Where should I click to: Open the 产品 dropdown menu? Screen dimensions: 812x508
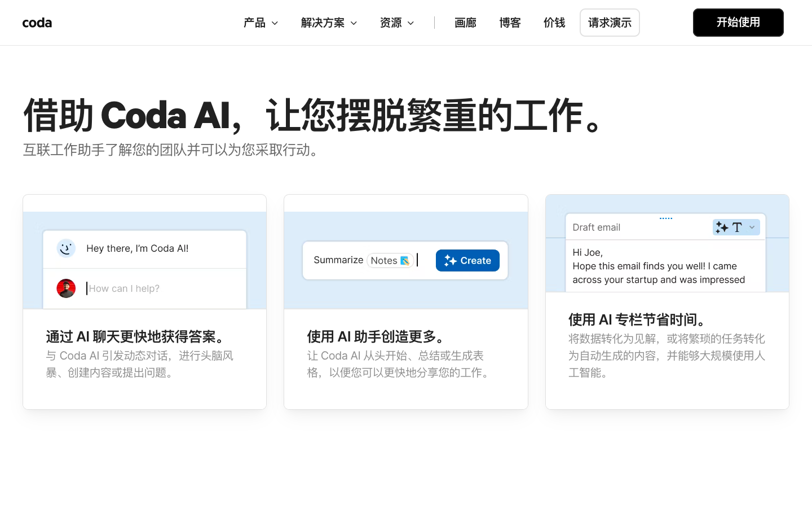pos(261,23)
